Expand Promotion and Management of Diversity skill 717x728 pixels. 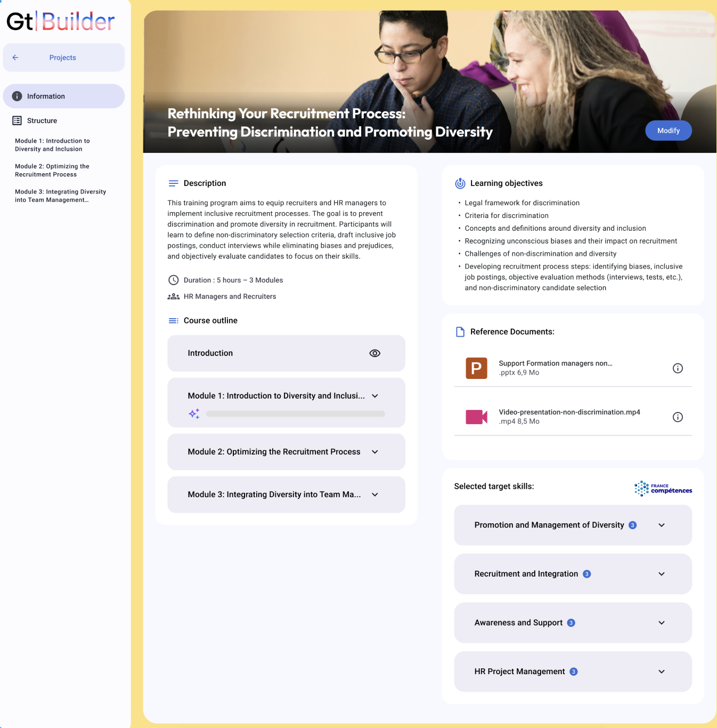[x=661, y=525]
